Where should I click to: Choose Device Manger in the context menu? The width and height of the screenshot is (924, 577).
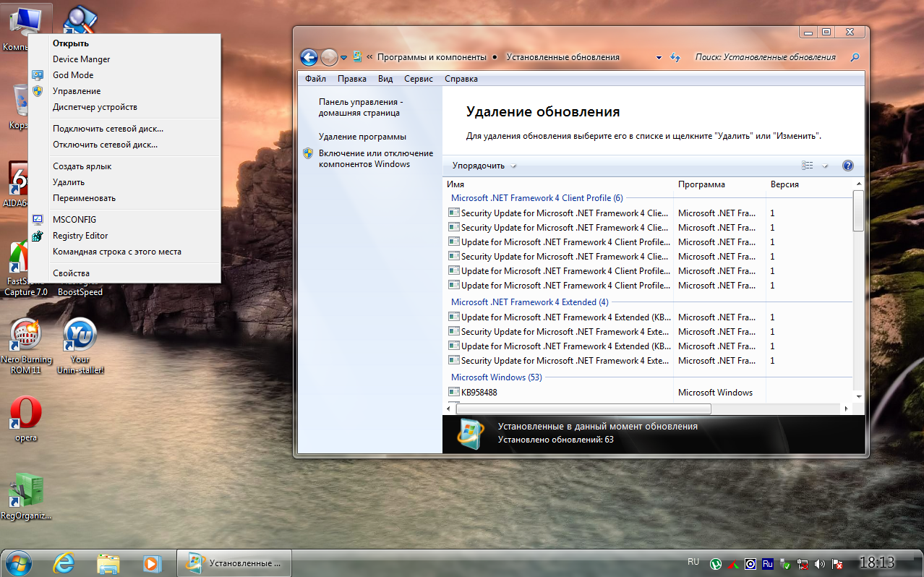[x=124, y=59]
